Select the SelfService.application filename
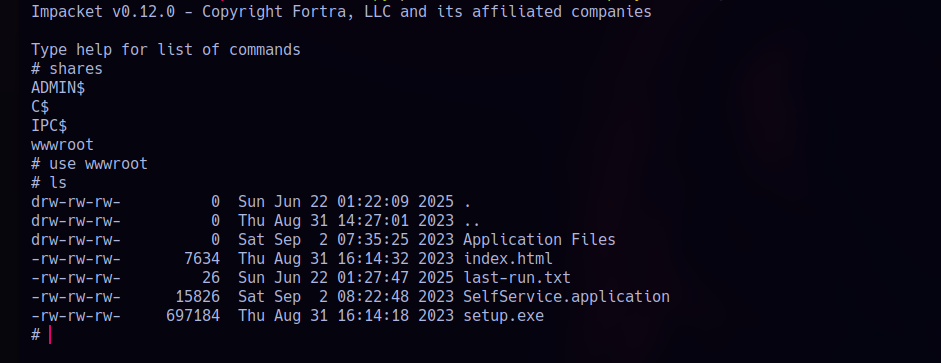Image resolution: width=941 pixels, height=363 pixels. pos(566,296)
